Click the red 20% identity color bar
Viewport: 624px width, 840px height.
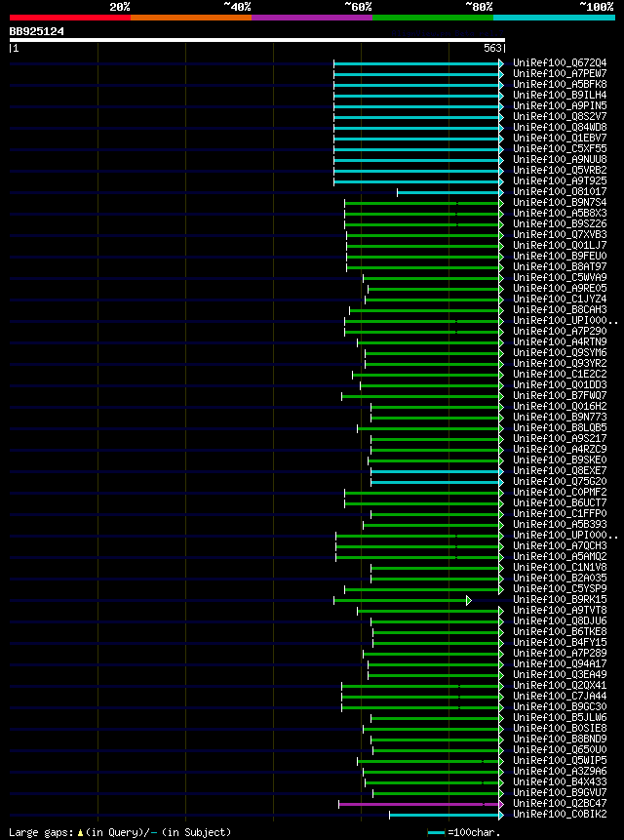pyautogui.click(x=70, y=18)
